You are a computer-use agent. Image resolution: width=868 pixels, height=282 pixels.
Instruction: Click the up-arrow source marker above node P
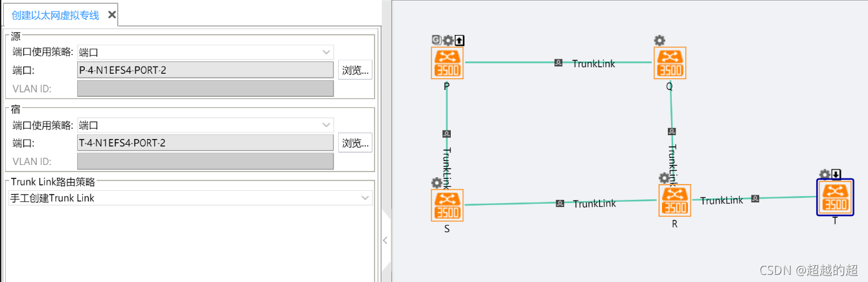pos(459,40)
